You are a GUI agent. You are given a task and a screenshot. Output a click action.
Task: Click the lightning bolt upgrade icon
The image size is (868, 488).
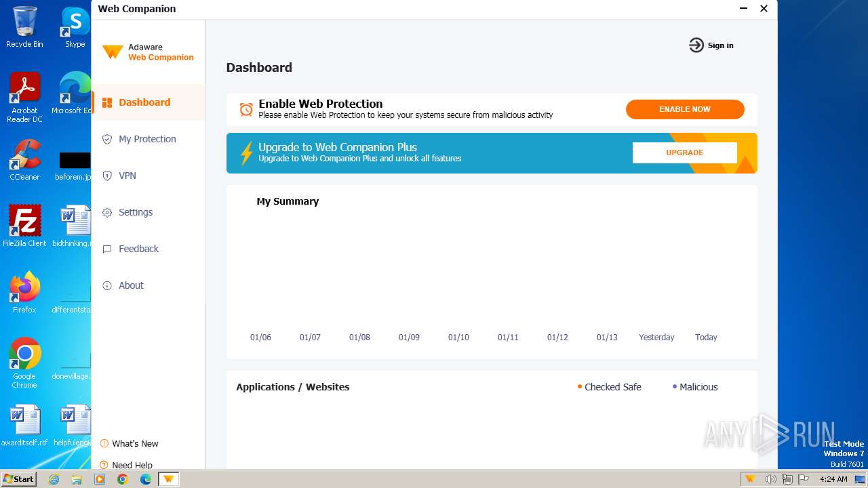pos(247,153)
